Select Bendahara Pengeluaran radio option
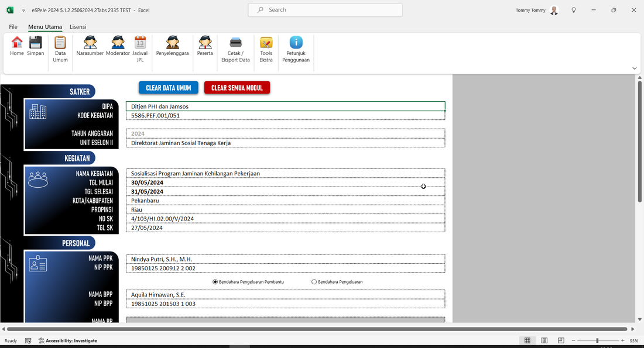 pos(314,282)
